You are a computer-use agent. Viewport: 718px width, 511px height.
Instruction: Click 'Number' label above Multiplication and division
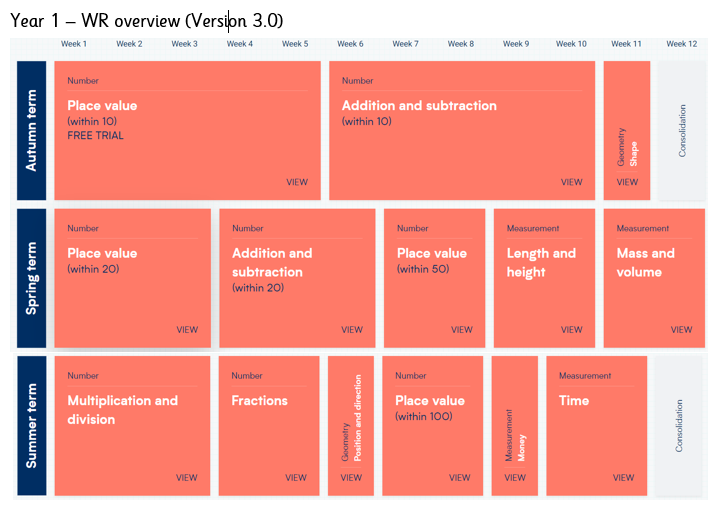coord(83,376)
